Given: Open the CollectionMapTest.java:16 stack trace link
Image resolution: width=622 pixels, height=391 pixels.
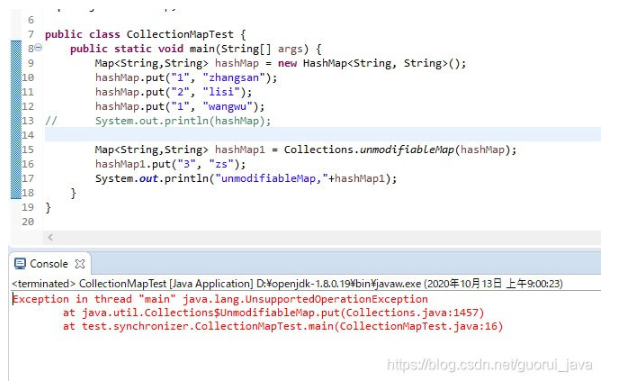Looking at the screenshot, I should point(419,326).
